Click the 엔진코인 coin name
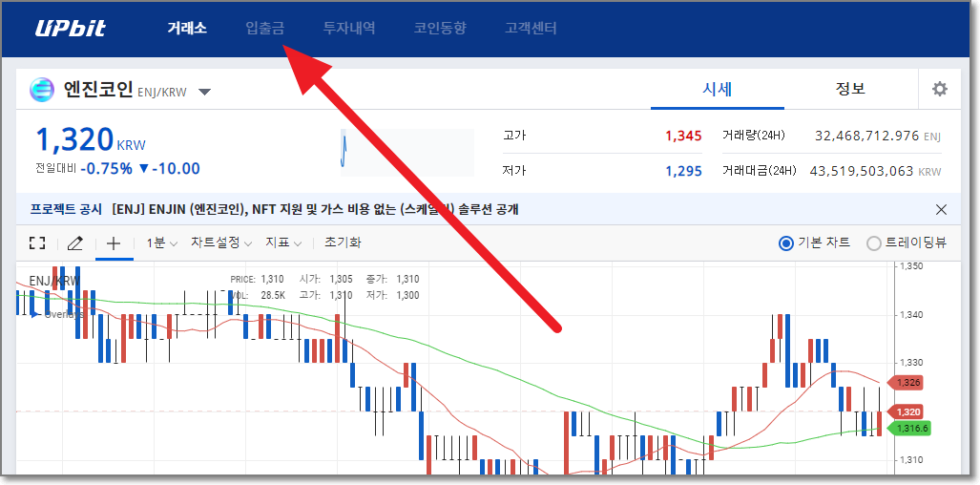The image size is (980, 485). 98,90
